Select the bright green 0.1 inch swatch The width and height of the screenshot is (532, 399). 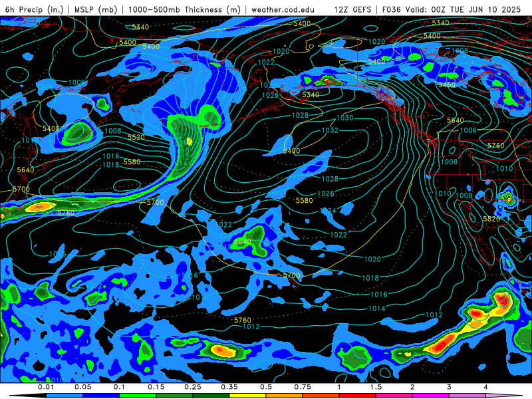pyautogui.click(x=138, y=396)
